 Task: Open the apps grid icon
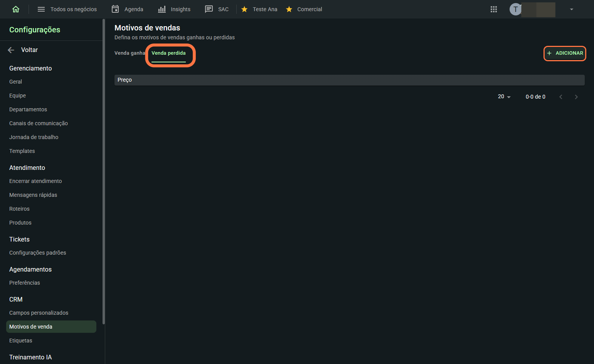tap(494, 9)
